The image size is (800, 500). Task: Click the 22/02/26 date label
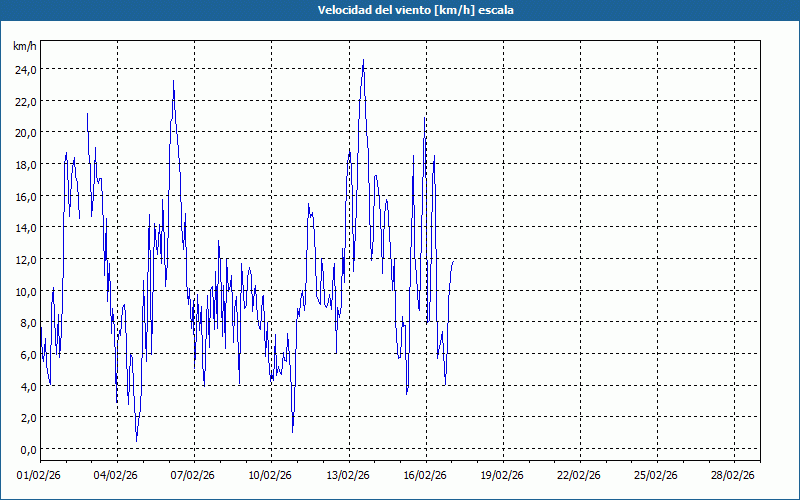click(x=580, y=476)
